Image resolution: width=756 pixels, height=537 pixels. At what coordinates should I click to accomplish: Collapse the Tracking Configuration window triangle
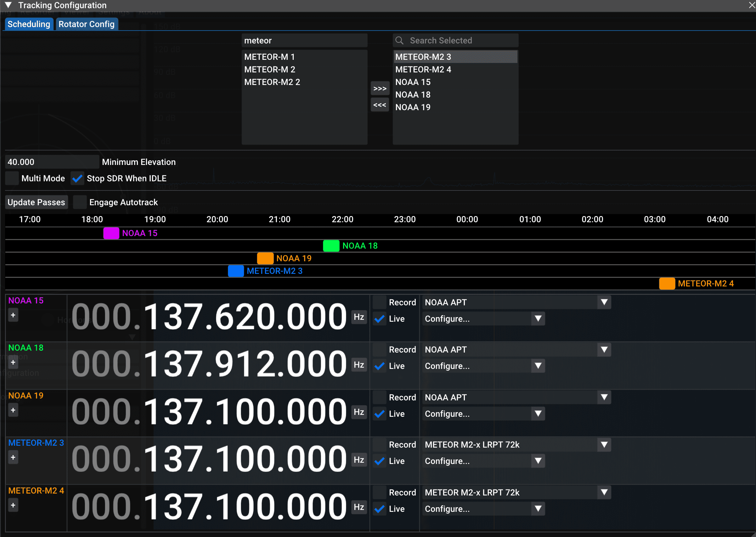tap(8, 5)
